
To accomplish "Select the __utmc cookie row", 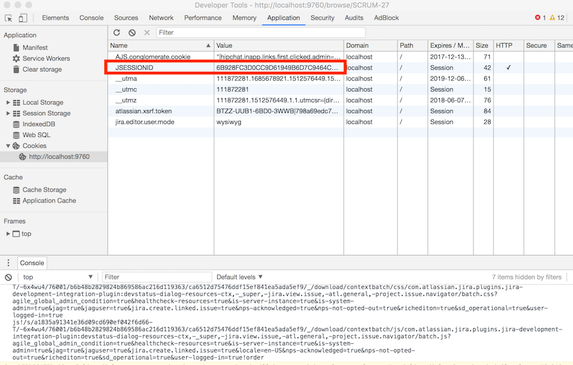I will [x=340, y=90].
